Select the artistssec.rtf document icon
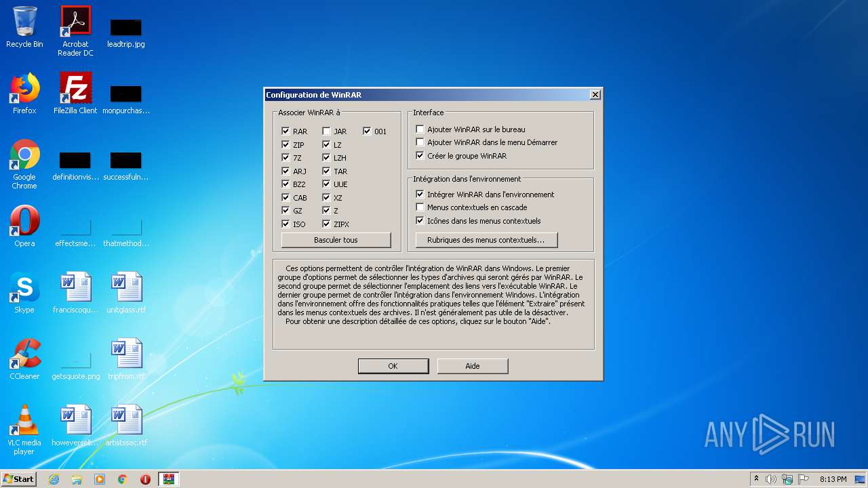This screenshot has width=868, height=488. pos(126,426)
